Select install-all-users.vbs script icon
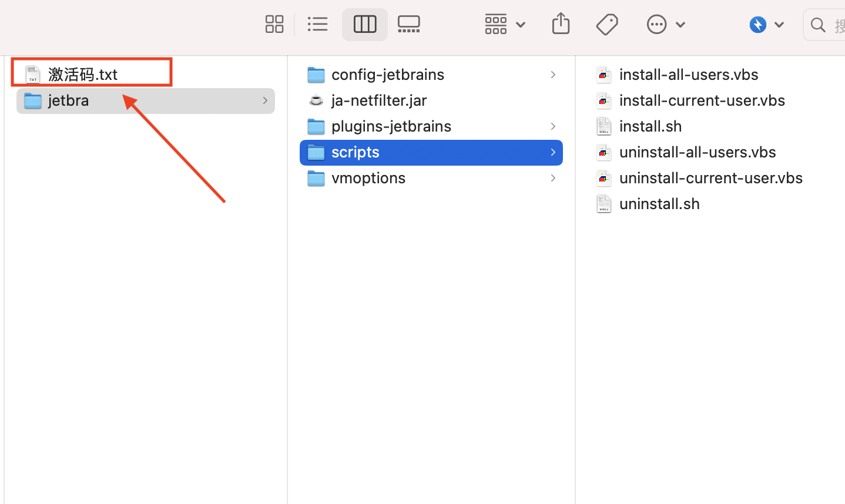This screenshot has height=504, width=845. pyautogui.click(x=603, y=75)
